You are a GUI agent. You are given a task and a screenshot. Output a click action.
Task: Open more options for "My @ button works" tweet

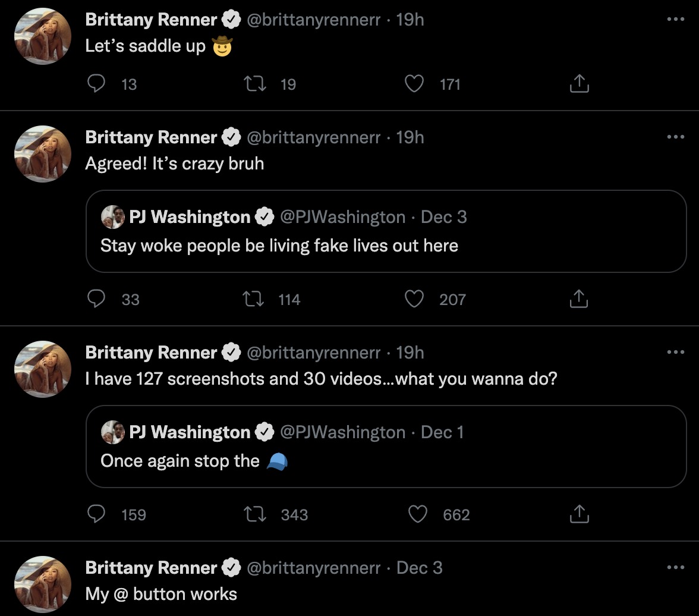(676, 568)
